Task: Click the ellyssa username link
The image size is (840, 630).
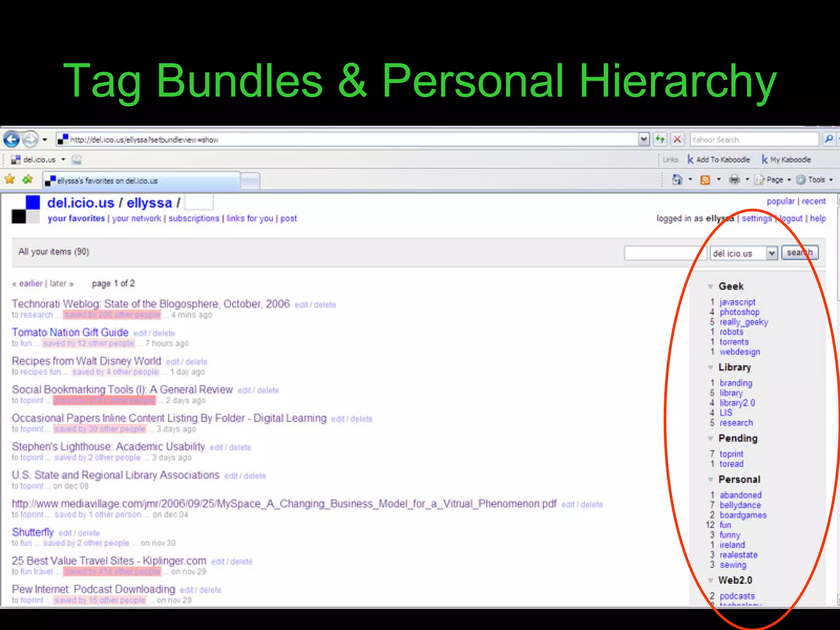Action: (x=149, y=203)
